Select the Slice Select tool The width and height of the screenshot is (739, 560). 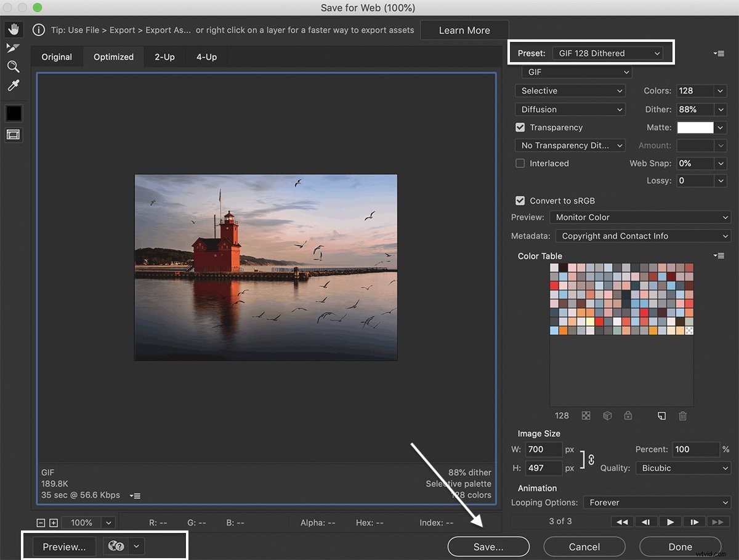point(14,47)
